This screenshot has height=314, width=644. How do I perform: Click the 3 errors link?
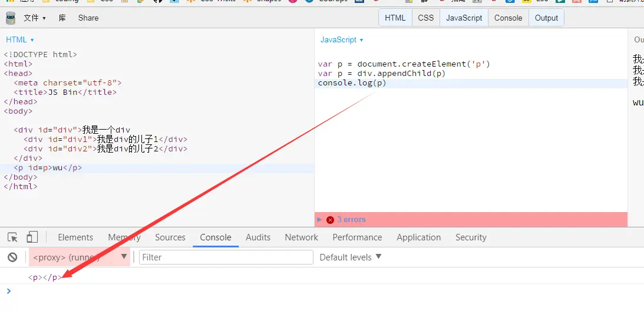tap(351, 220)
